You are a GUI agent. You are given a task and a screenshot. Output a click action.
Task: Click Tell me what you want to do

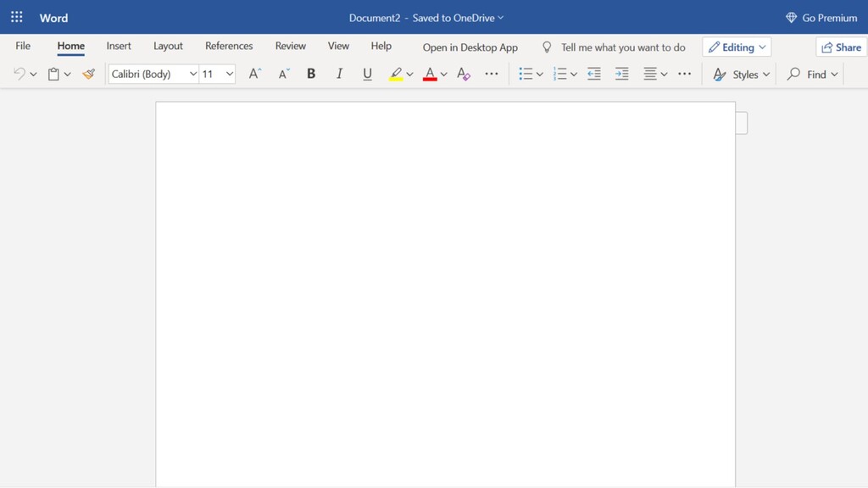(623, 47)
